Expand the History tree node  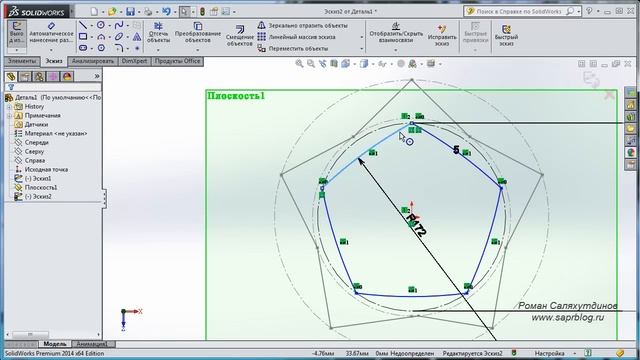(9, 107)
